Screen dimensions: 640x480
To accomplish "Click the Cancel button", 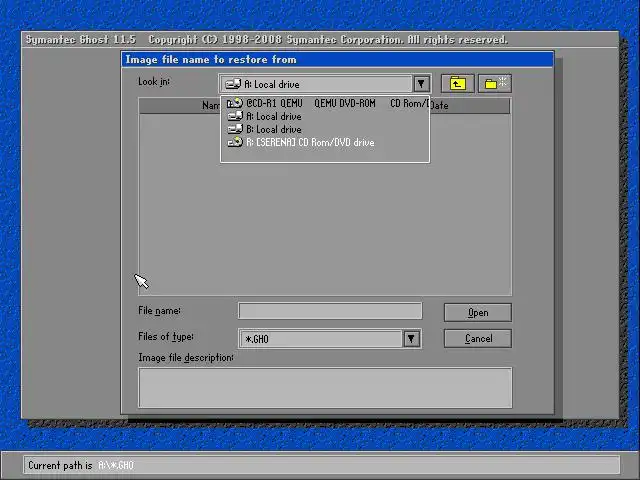I will coord(478,338).
